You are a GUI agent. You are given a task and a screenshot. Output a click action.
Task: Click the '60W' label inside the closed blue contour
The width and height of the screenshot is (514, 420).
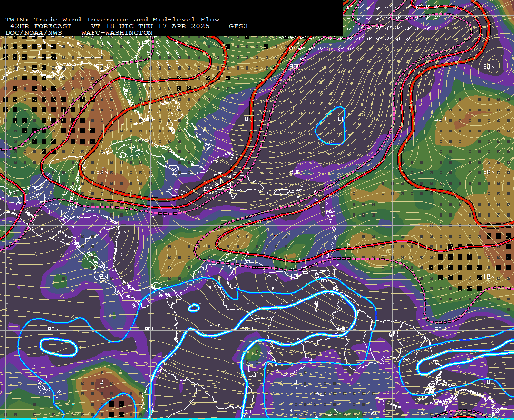tap(344, 119)
